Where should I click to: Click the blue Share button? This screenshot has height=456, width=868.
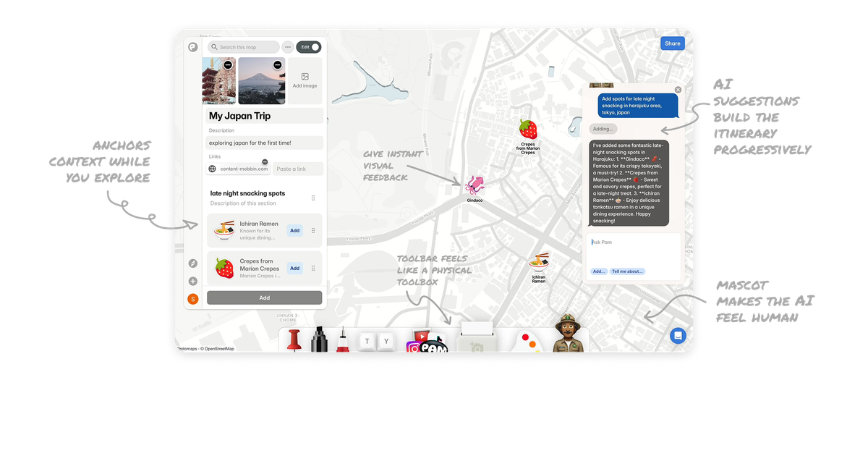(x=673, y=43)
